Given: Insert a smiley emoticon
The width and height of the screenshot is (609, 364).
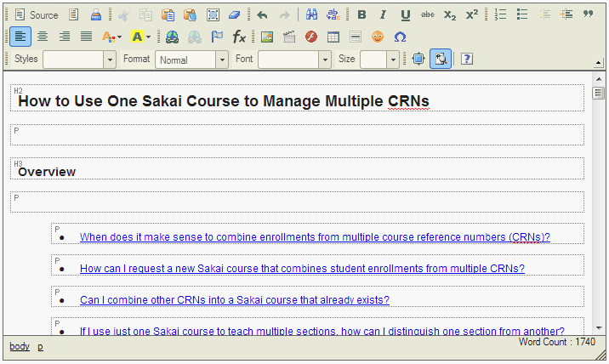Looking at the screenshot, I should [x=378, y=37].
